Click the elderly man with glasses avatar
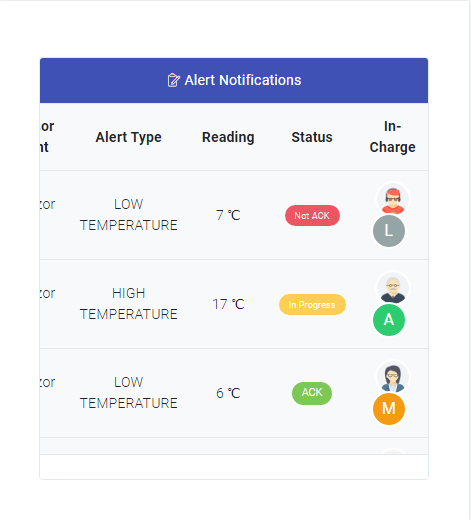This screenshot has height=520, width=471. pyautogui.click(x=393, y=288)
